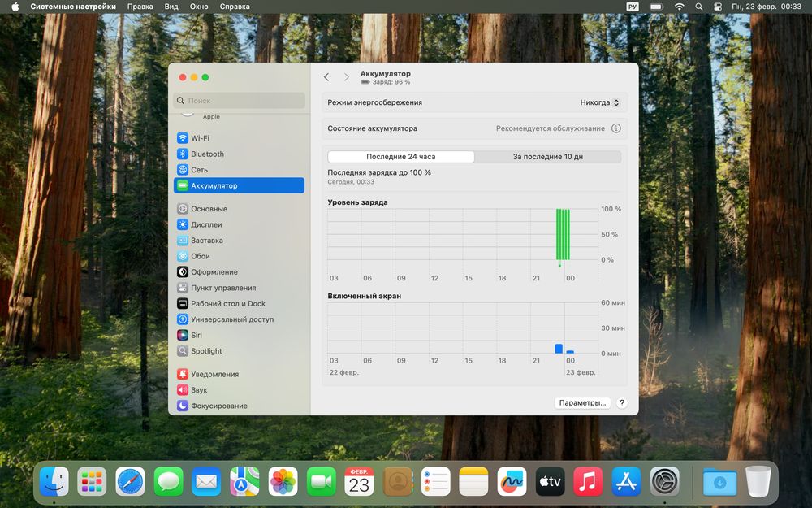Open Звук settings pane

point(239,390)
